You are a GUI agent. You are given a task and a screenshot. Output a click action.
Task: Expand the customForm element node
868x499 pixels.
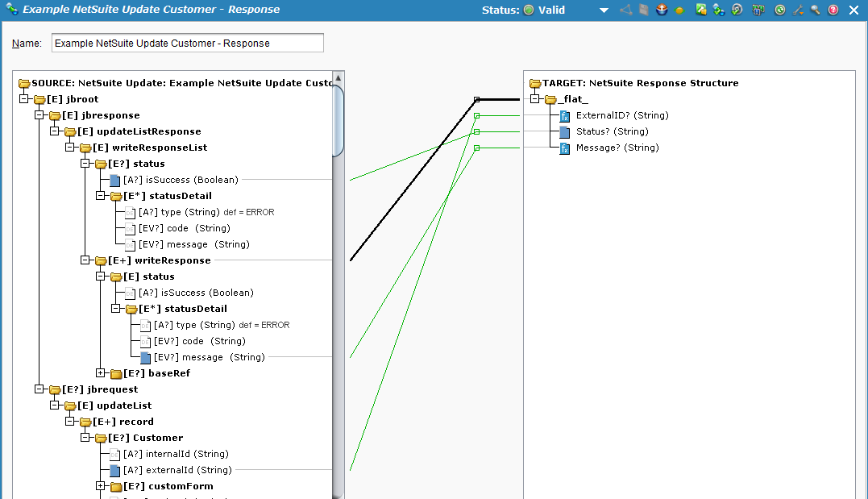[x=100, y=486]
